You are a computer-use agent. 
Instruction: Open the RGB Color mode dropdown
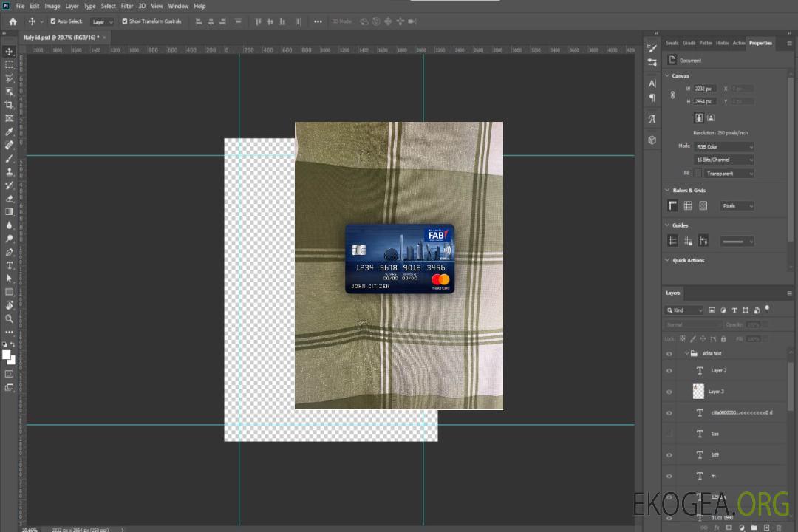(724, 147)
